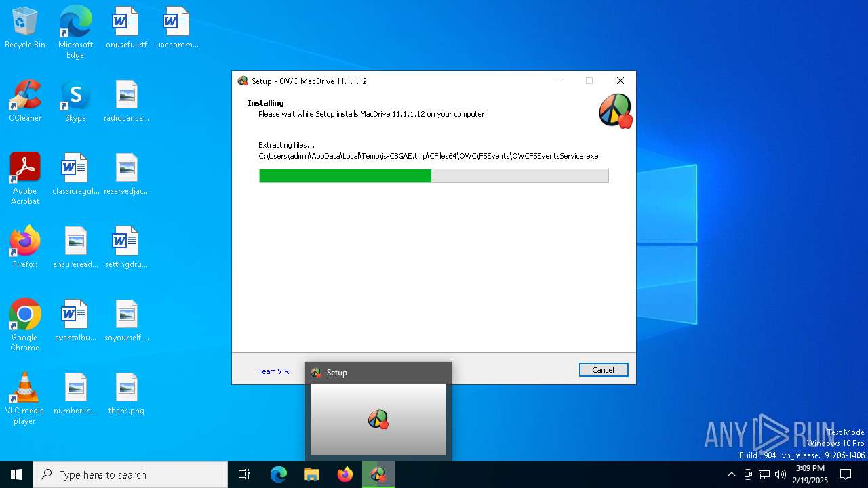Close the MacDrive setup window
The width and height of the screenshot is (868, 488).
pyautogui.click(x=620, y=81)
